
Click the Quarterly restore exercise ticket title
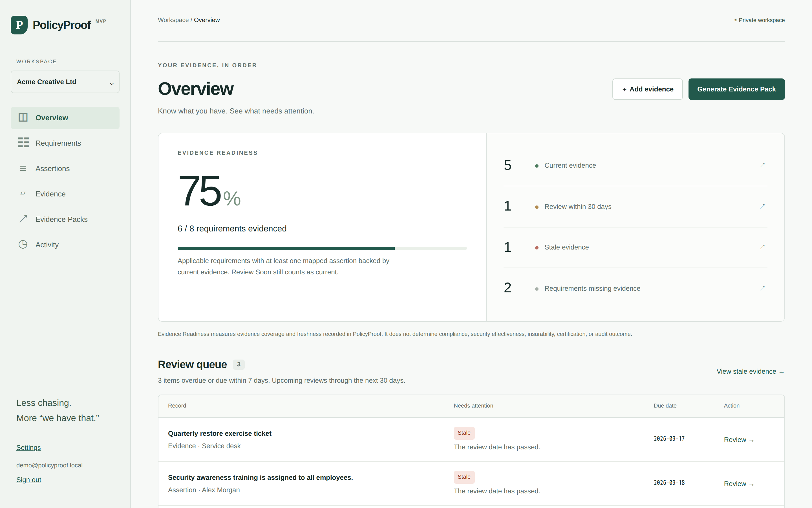click(219, 433)
